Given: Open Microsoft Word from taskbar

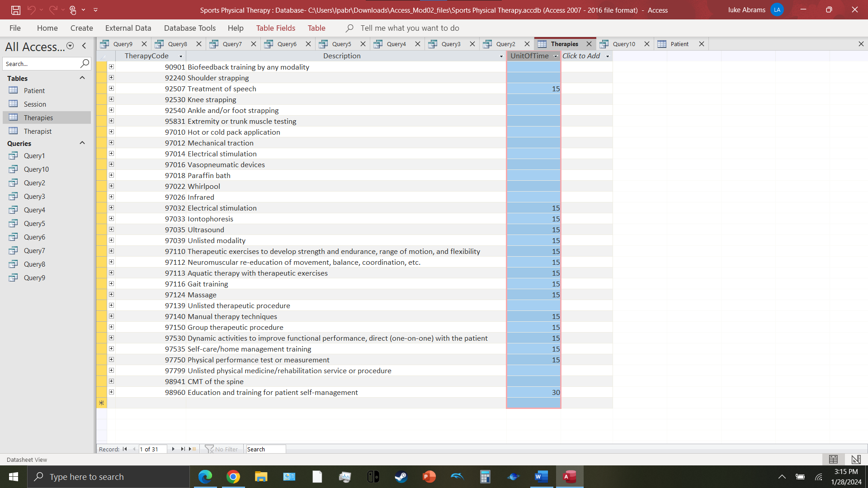Looking at the screenshot, I should (x=541, y=477).
